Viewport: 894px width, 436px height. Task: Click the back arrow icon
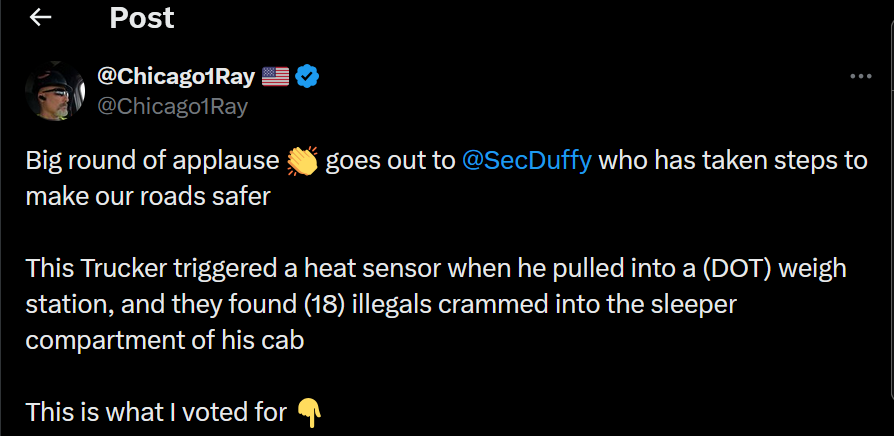coord(41,18)
